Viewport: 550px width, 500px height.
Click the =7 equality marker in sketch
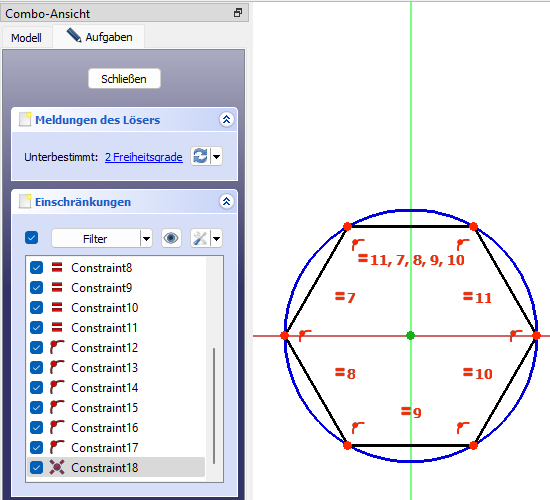(345, 298)
